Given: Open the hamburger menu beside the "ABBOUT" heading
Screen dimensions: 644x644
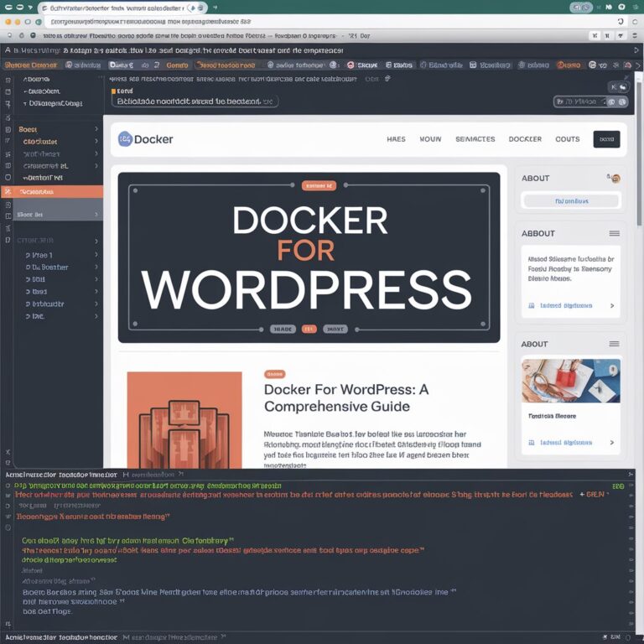Looking at the screenshot, I should pyautogui.click(x=614, y=233).
